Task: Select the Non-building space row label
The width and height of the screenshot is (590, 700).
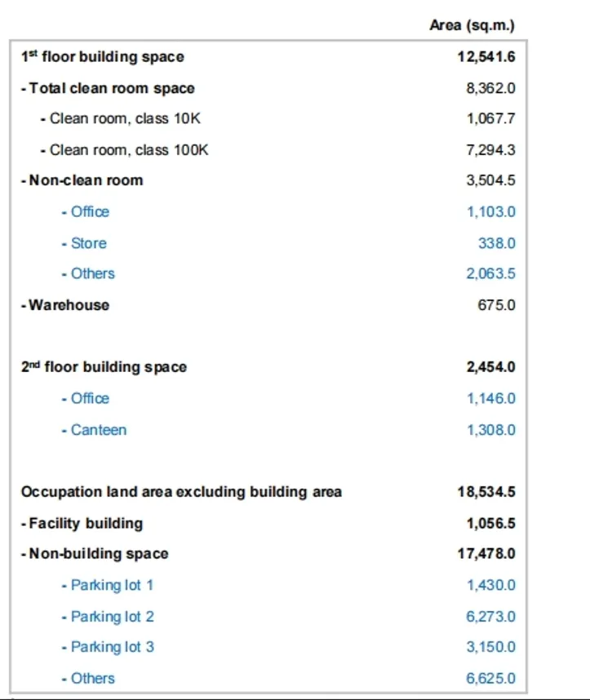Action: pyautogui.click(x=95, y=554)
